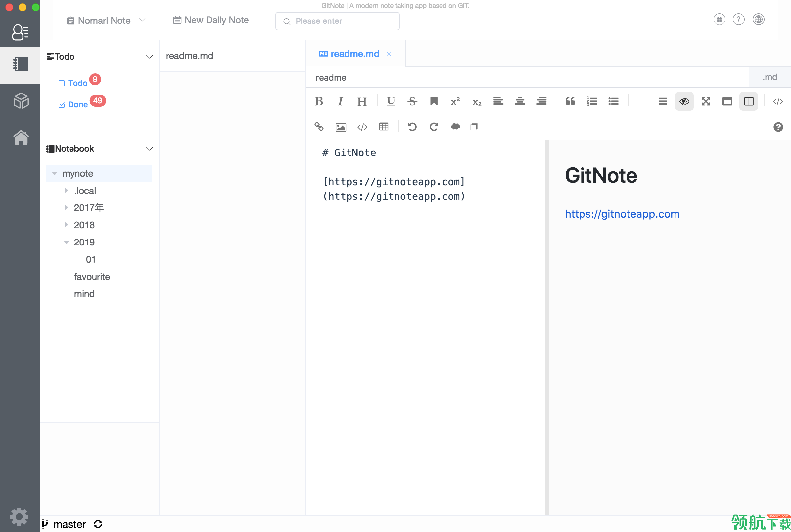This screenshot has height=532, width=791.
Task: Collapse the 2019 folder
Action: tap(67, 242)
